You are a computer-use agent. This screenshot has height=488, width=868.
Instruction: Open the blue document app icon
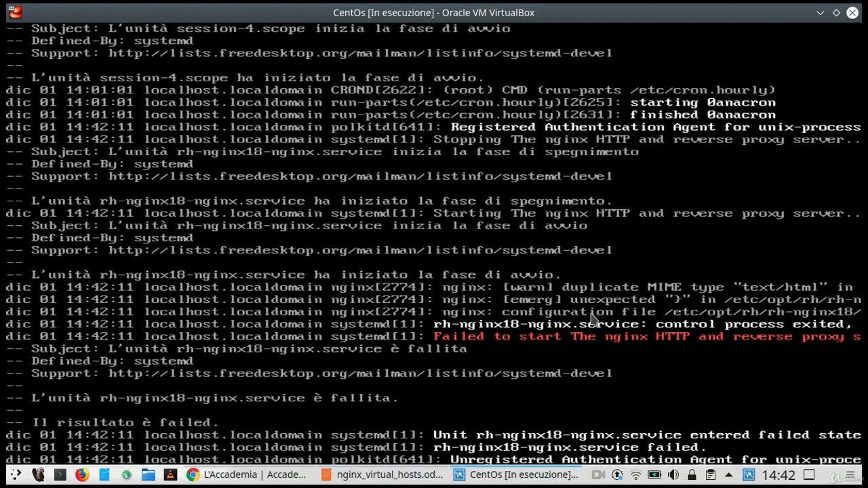(104, 474)
